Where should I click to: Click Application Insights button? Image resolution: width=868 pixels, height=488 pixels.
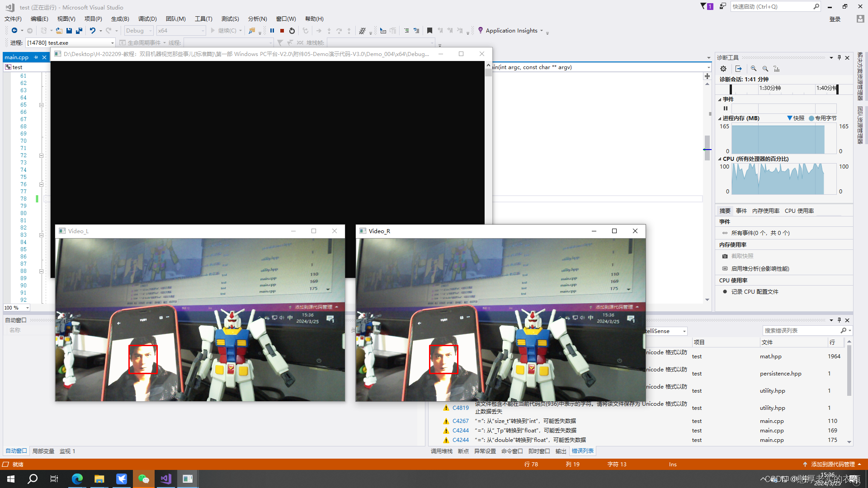511,31
